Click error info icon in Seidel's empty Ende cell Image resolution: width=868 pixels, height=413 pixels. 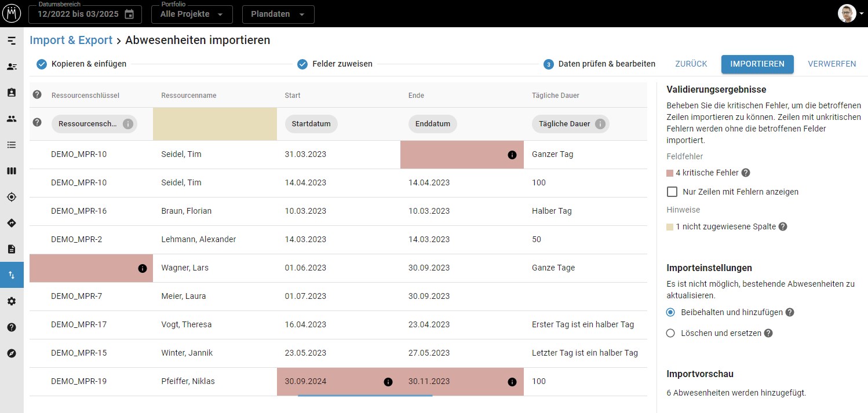coord(512,155)
